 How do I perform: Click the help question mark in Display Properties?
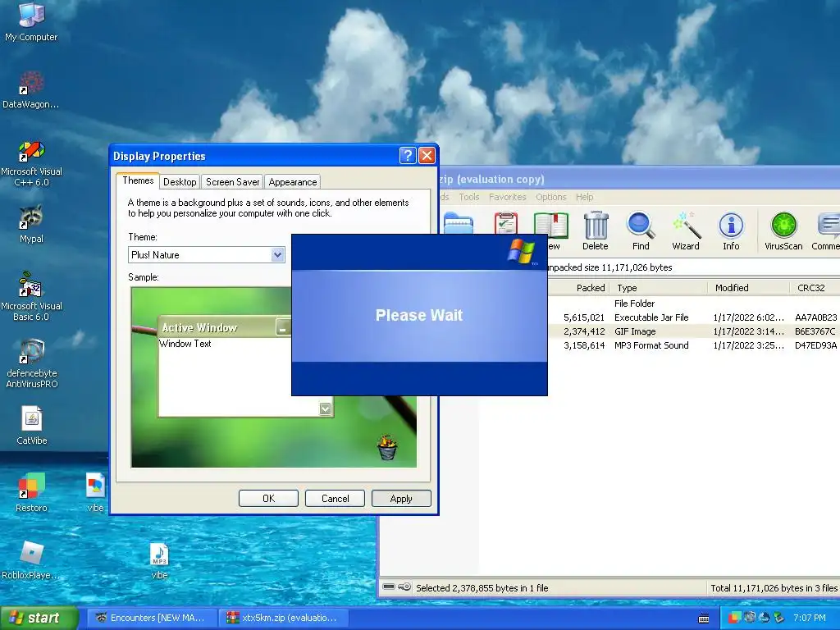pyautogui.click(x=408, y=156)
